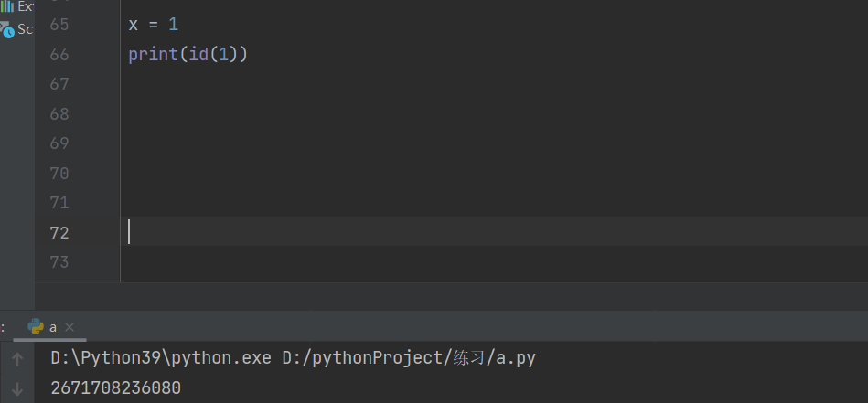Click line number 73 in the gutter
868x403 pixels.
(x=59, y=262)
